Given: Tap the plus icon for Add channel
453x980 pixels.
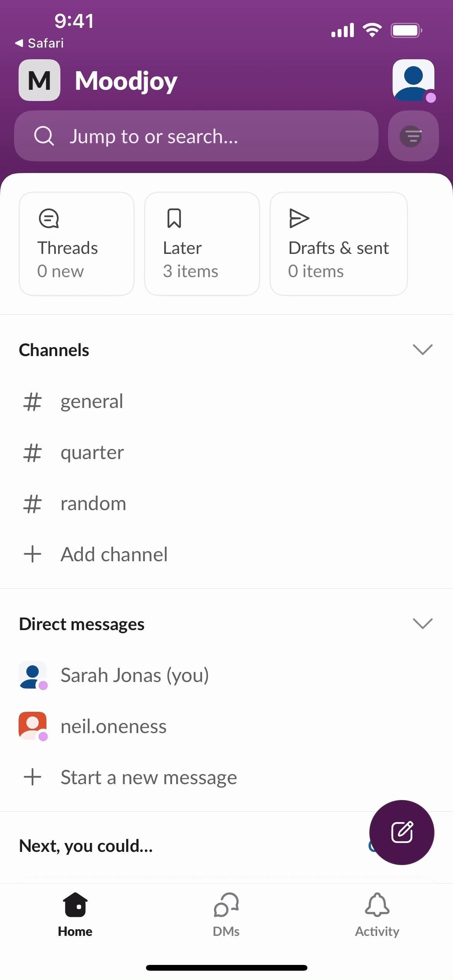Looking at the screenshot, I should 33,554.
